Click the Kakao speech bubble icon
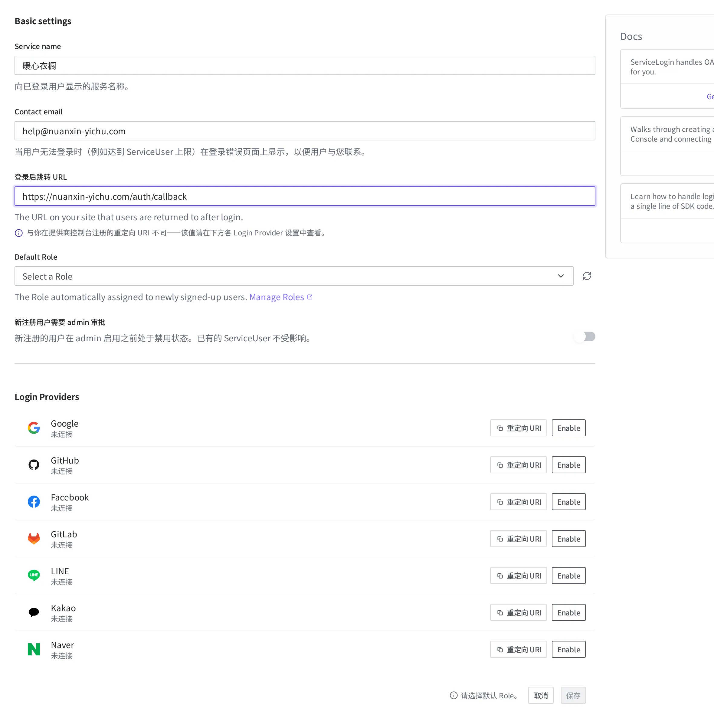Screen dimensions: 714x728 [34, 612]
